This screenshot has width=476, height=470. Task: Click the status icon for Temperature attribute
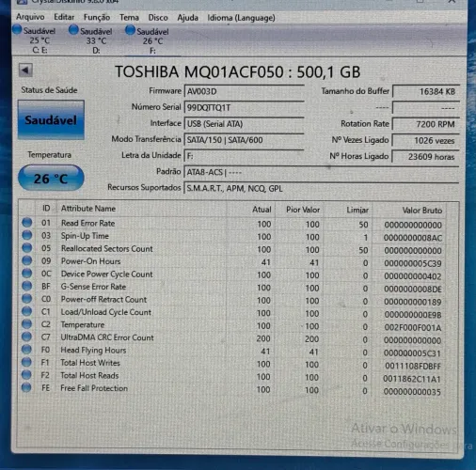coord(27,324)
